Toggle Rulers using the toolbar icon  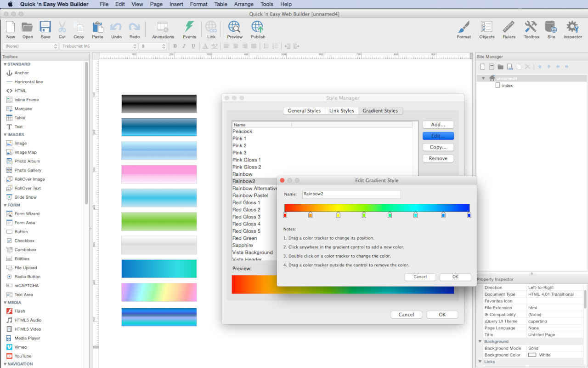(x=509, y=27)
